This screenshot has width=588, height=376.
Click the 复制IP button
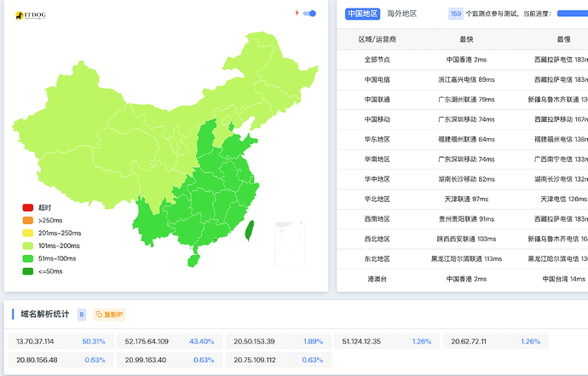[109, 315]
